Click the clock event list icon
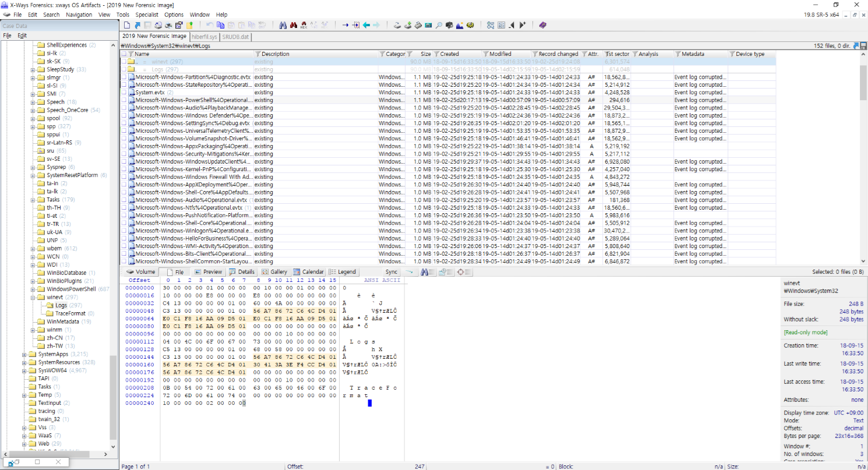The image size is (868, 470). (446, 272)
